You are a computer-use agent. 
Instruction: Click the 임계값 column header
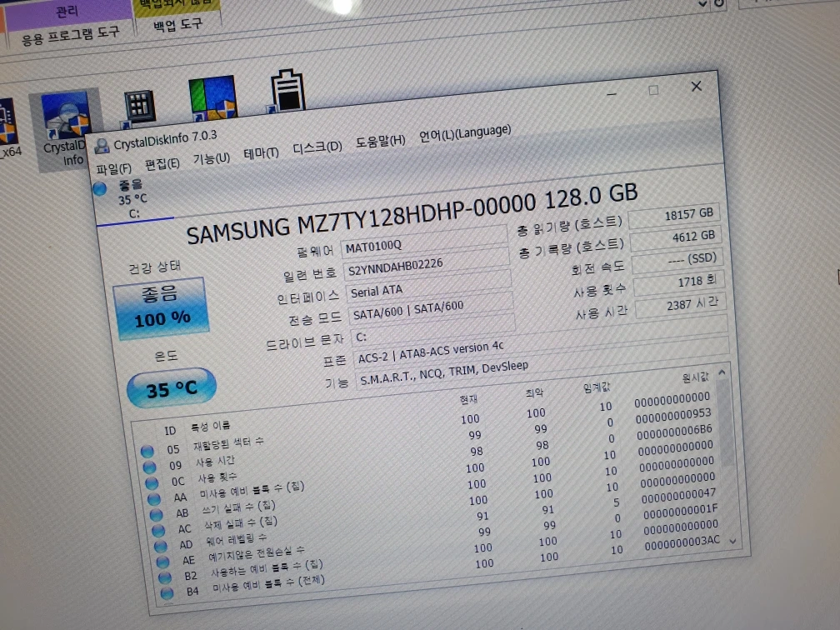(597, 387)
